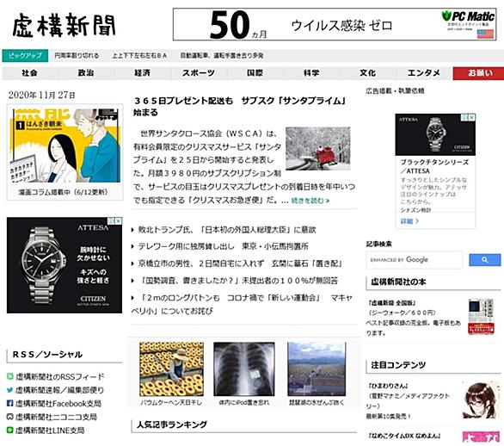504x446 pixels.
Task: Open the X-ray iPod thumbnail article
Action: (244, 369)
